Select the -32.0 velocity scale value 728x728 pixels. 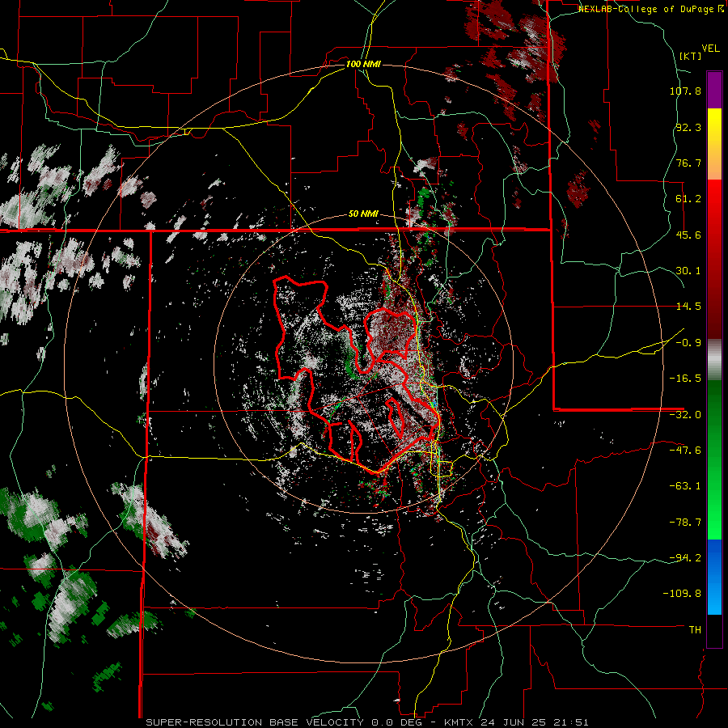[685, 415]
